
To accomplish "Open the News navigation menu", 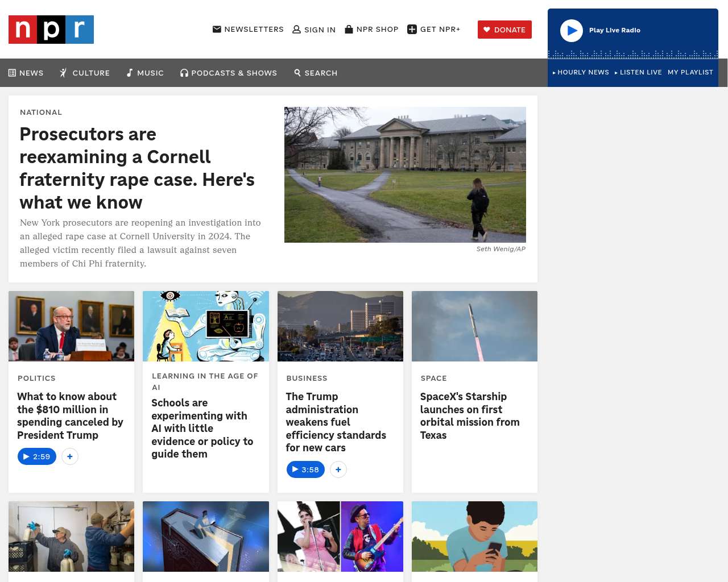I will [26, 73].
